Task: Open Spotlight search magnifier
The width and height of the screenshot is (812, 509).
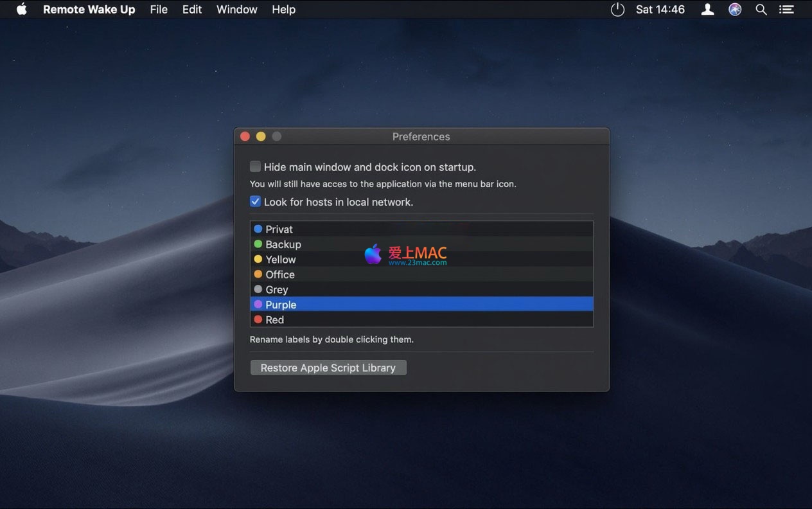Action: [761, 10]
